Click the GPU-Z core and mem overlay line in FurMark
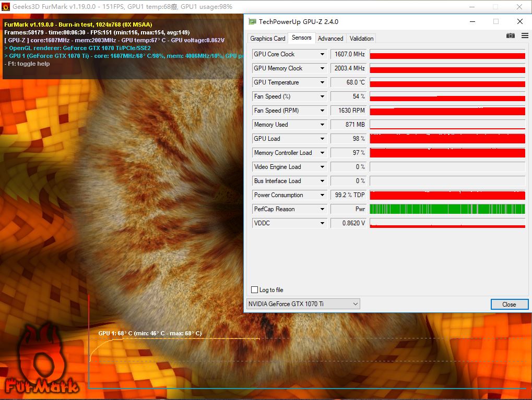The height and width of the screenshot is (400, 532). 114,40
